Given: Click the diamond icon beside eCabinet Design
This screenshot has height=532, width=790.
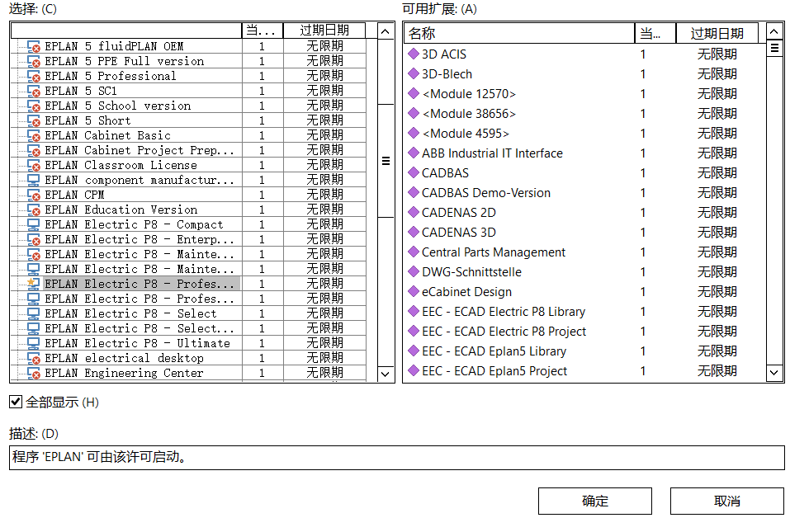Looking at the screenshot, I should click(x=414, y=291).
